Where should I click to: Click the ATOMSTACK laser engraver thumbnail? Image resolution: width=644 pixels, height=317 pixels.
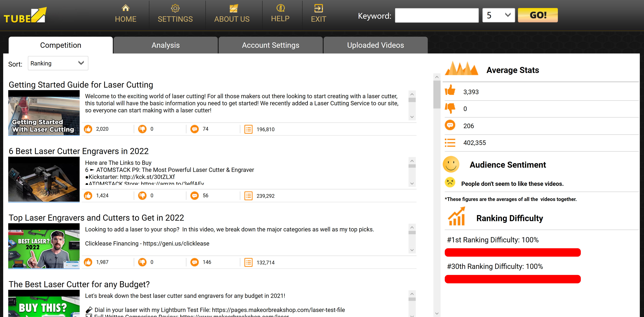(44, 179)
